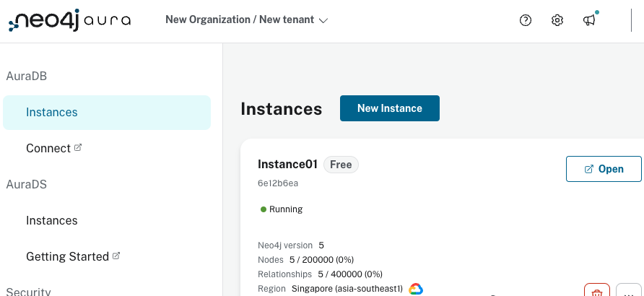Viewport: 644px width, 296px height.
Task: Click the megaphone announcements icon
Action: point(589,20)
